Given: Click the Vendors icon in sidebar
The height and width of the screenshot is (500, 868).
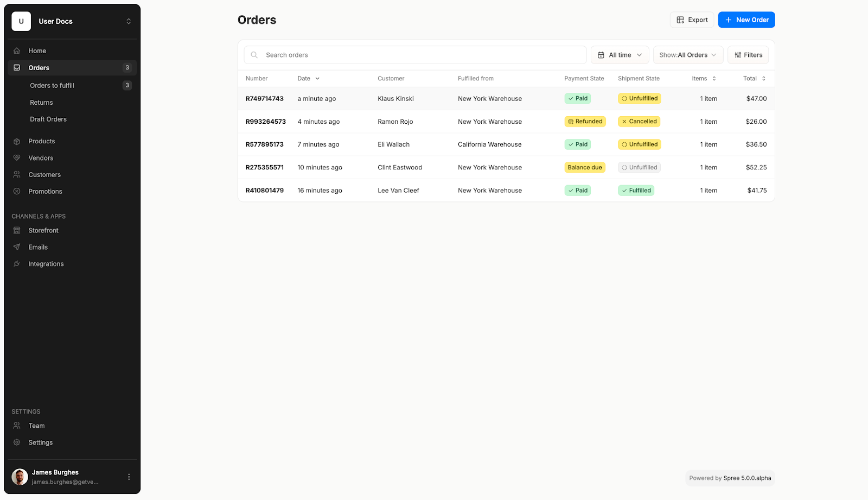Looking at the screenshot, I should (x=17, y=158).
